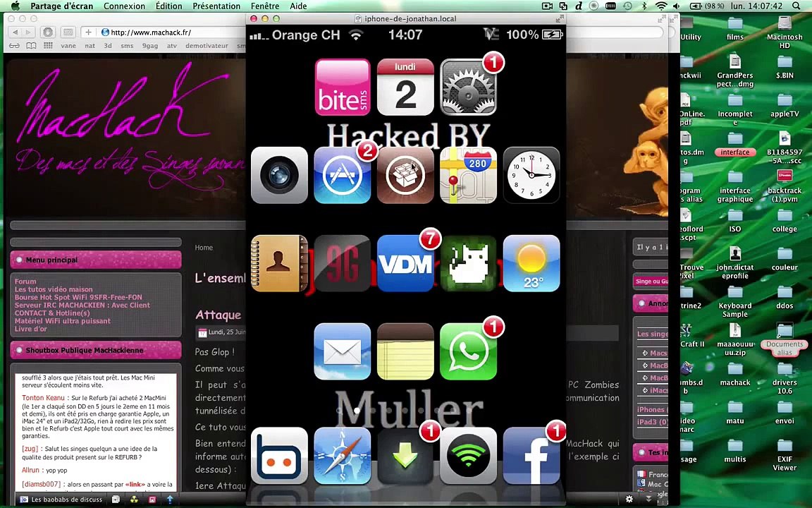Image resolution: width=812 pixels, height=508 pixels.
Task: Launch the Cydia app
Action: [405, 175]
